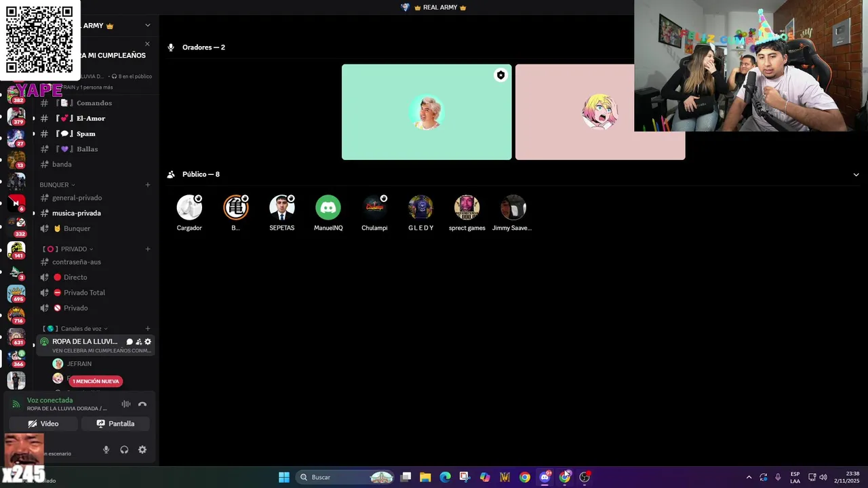
Task: Toggle microphone mute in user panel
Action: 106,449
